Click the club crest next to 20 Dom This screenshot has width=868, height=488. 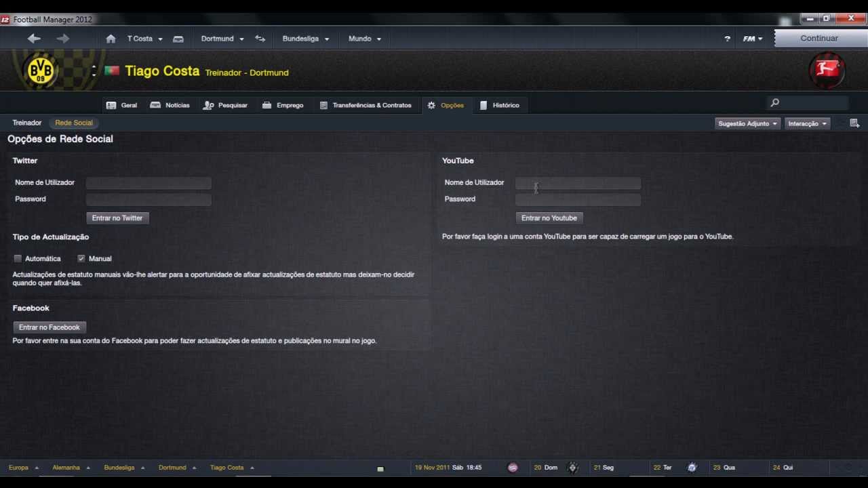coord(572,468)
